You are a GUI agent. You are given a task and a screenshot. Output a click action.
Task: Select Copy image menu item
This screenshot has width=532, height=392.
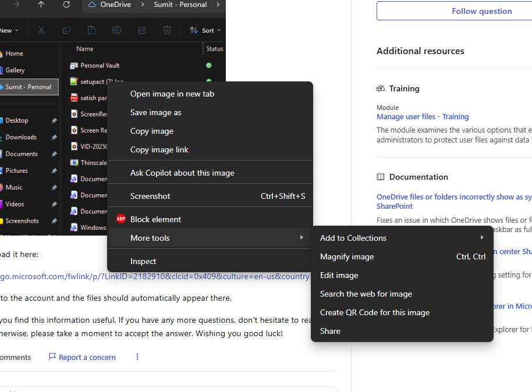[210, 131]
